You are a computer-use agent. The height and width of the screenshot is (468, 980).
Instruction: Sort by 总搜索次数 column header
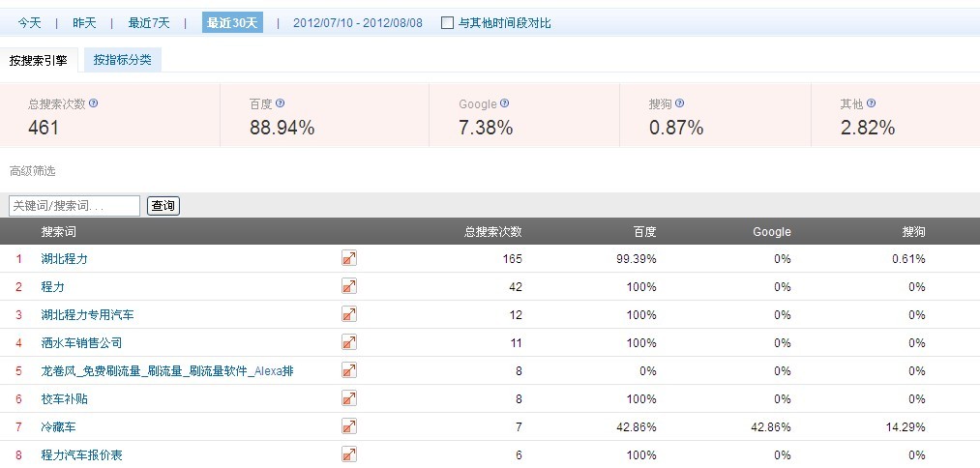pos(492,232)
